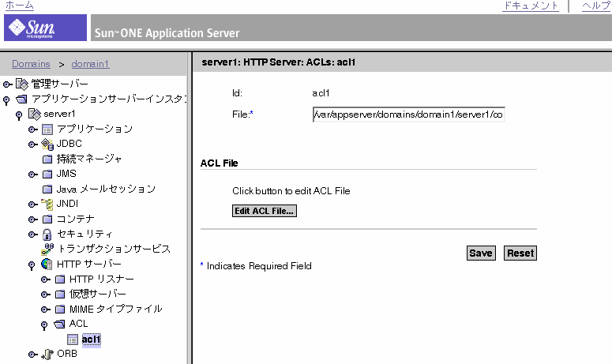Viewport: 612px width, 364px height.
Task: Select the HTTP サーバー label in tree
Action: [89, 265]
